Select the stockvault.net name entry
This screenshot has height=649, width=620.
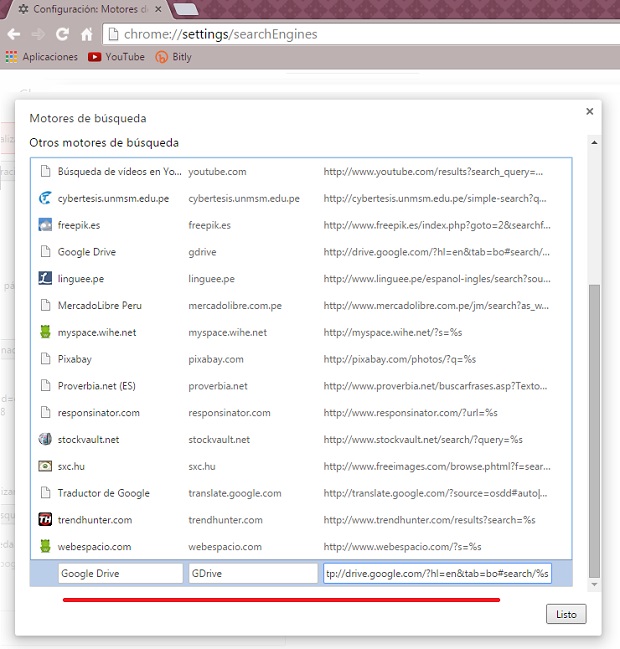[x=88, y=439]
